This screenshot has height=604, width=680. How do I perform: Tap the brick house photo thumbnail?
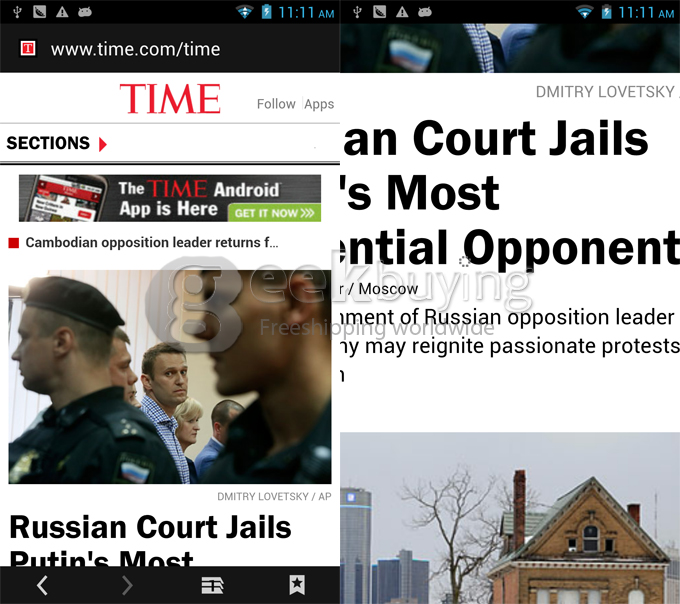pyautogui.click(x=510, y=518)
